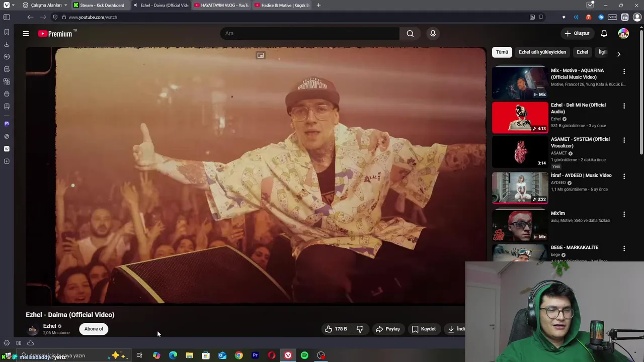Click the VPN extension button

[x=612, y=17]
